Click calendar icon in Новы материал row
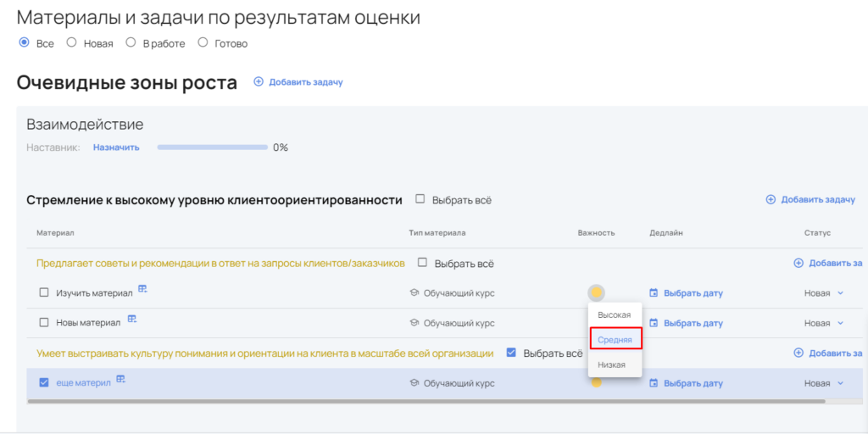The image size is (868, 434). pos(654,323)
